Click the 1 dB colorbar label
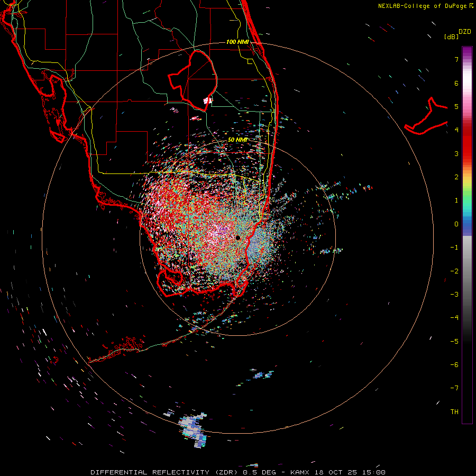 pyautogui.click(x=456, y=200)
